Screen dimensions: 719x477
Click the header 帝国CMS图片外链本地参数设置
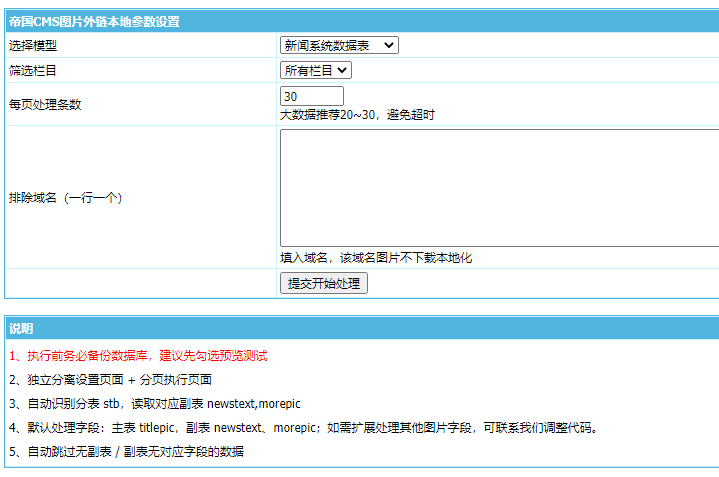point(94,22)
